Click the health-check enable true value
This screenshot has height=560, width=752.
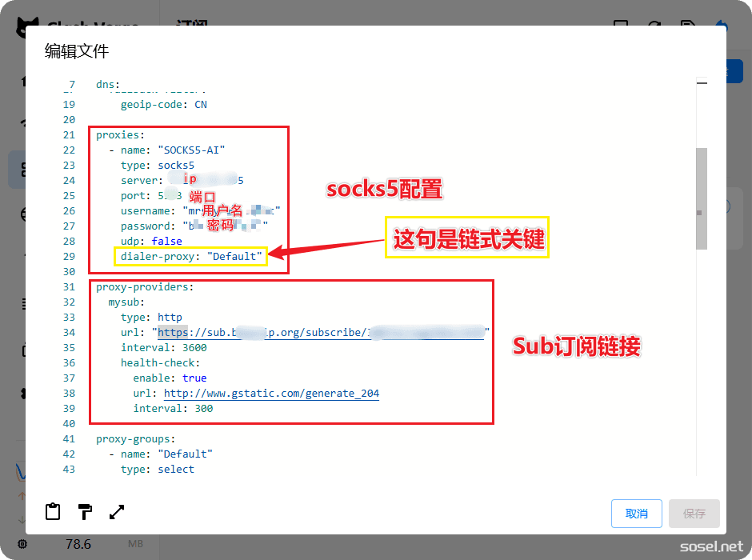(x=194, y=378)
